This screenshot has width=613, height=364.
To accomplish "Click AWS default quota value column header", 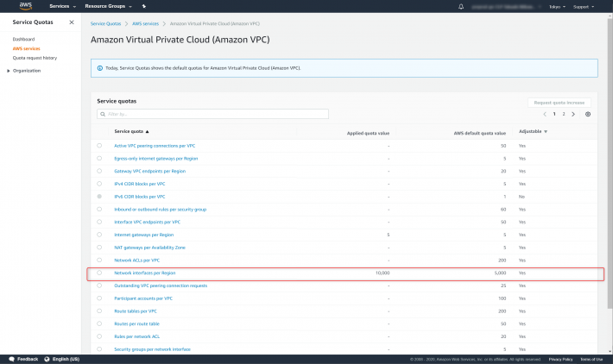I will [480, 133].
